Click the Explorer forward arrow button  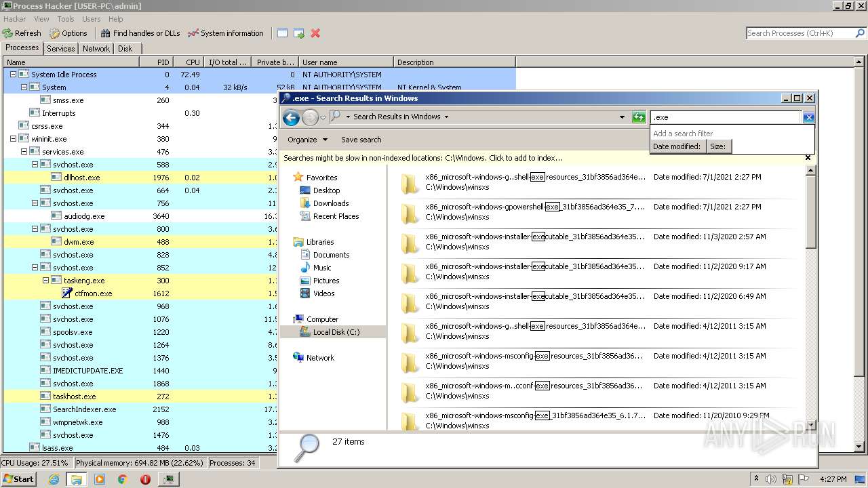pos(310,118)
